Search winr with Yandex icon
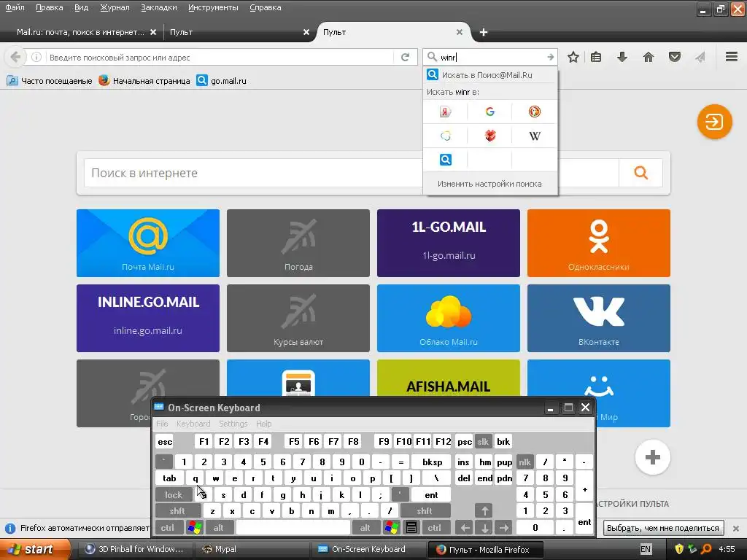The height and width of the screenshot is (560, 747). tap(446, 112)
